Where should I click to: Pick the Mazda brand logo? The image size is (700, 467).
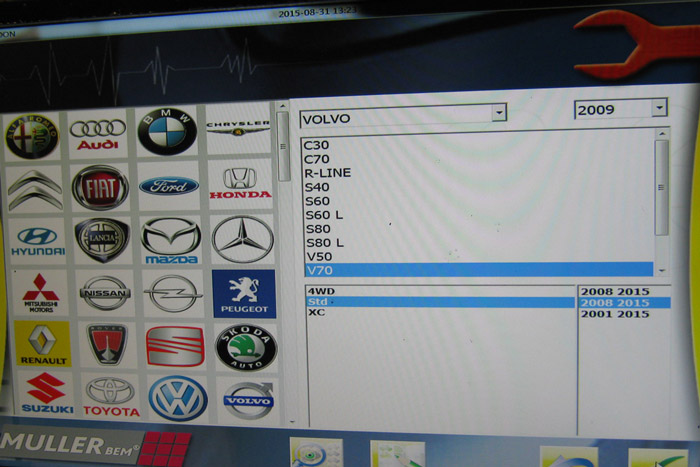point(171,241)
